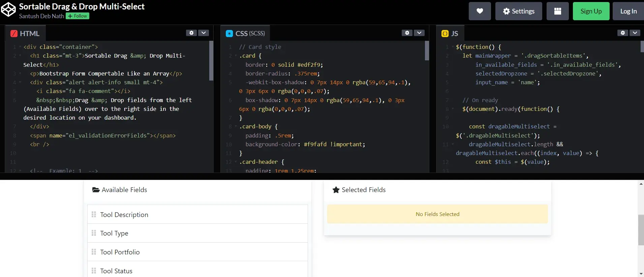Image resolution: width=644 pixels, height=277 pixels.
Task: Click the Selected Fields star icon
Action: pos(336,190)
